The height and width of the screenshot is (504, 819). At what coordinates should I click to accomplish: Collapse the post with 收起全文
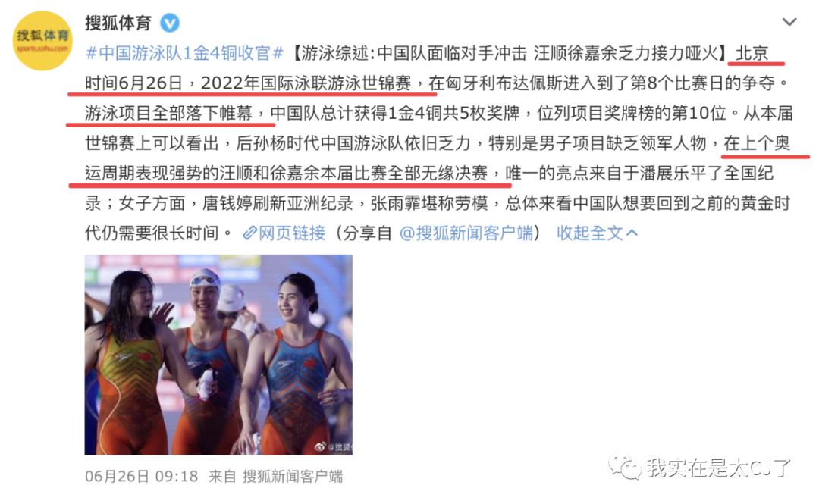(x=590, y=233)
